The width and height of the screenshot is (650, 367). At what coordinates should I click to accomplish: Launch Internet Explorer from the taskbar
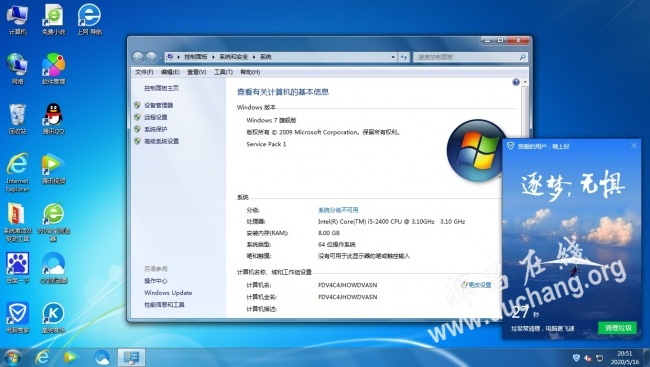42,357
